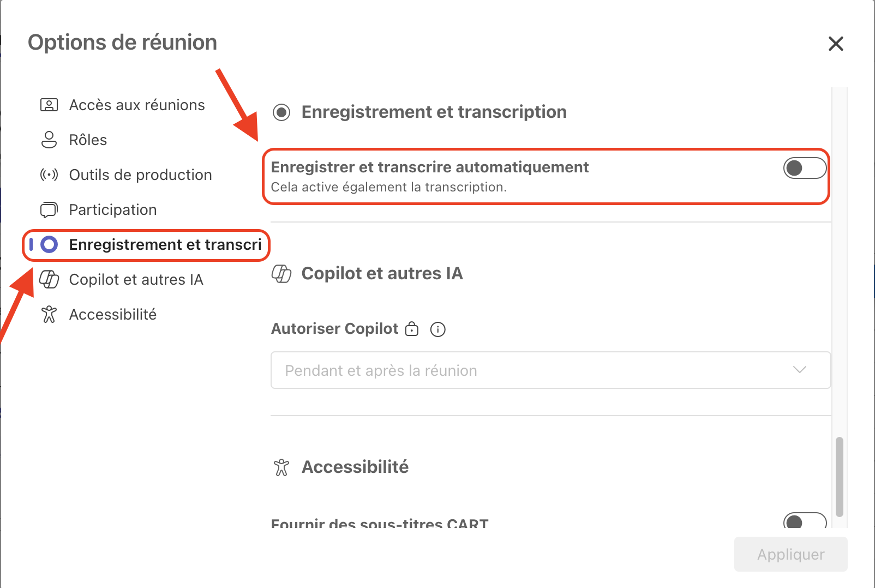Open the Pendant et après la réunion dropdown
The width and height of the screenshot is (875, 588).
pyautogui.click(x=550, y=370)
